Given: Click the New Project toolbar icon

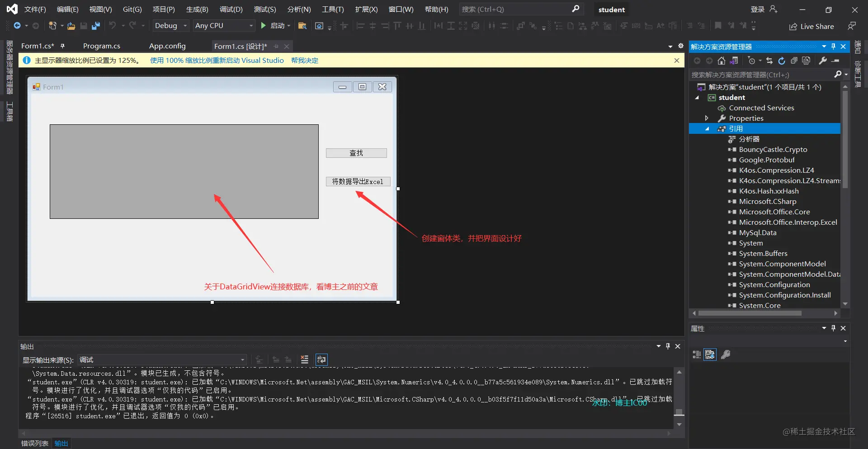Looking at the screenshot, I should [x=53, y=26].
